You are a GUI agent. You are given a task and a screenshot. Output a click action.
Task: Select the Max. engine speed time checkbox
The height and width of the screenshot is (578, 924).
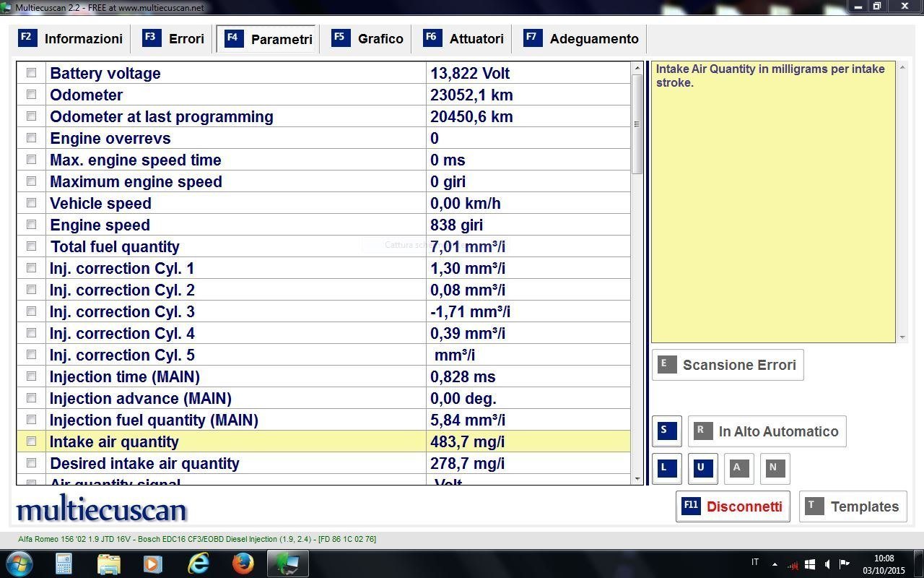pyautogui.click(x=31, y=160)
